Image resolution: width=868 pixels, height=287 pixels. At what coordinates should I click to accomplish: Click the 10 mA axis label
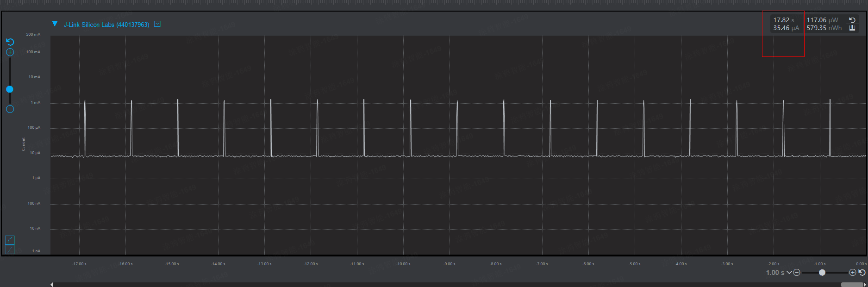tap(34, 77)
